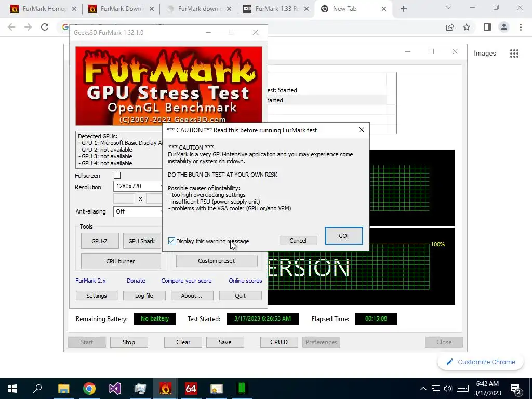Launch GPU Shark tool

tap(141, 241)
